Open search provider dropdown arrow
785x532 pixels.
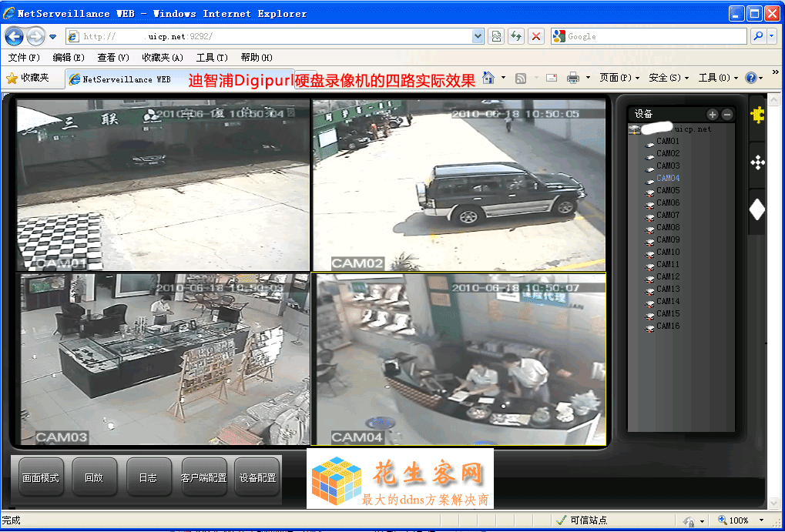tap(773, 36)
